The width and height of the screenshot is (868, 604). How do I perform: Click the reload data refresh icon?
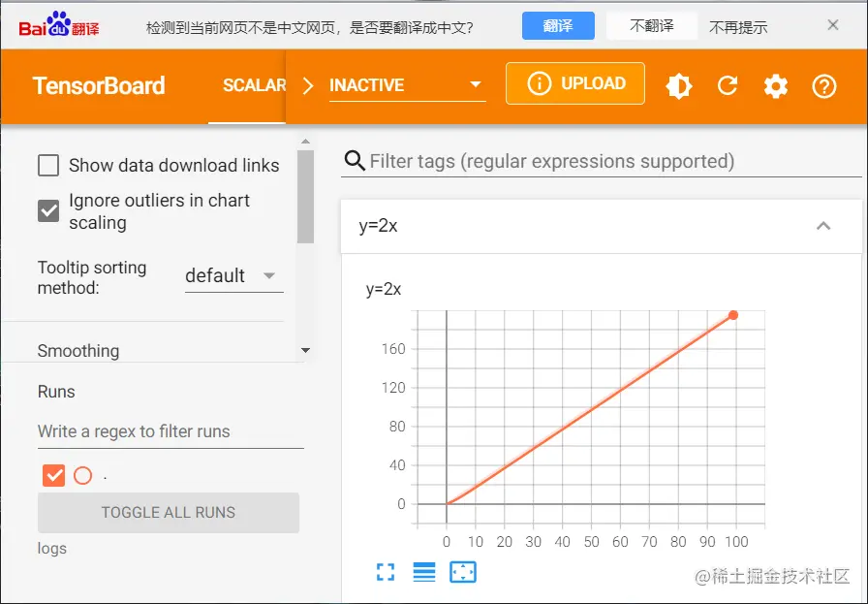728,86
